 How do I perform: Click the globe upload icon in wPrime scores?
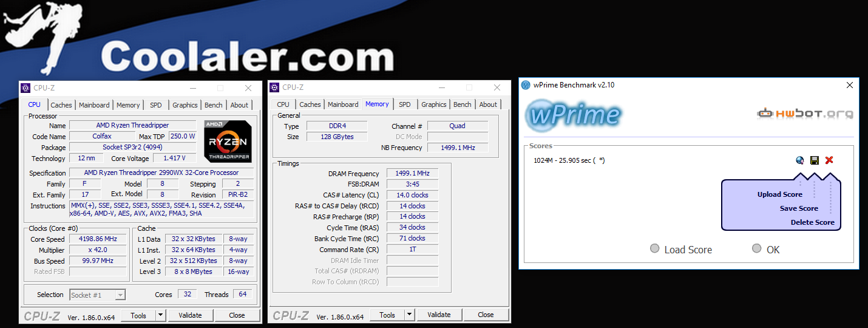tap(800, 160)
